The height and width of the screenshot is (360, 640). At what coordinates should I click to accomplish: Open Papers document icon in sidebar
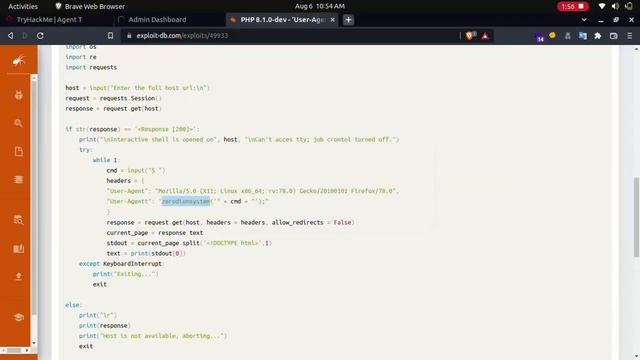(x=18, y=151)
